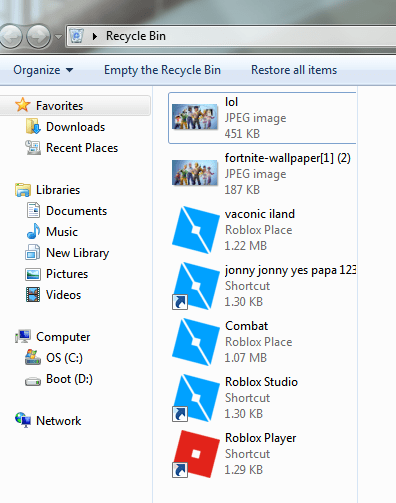Click the 1.29 KB file size text
This screenshot has width=396, height=503.
click(244, 470)
